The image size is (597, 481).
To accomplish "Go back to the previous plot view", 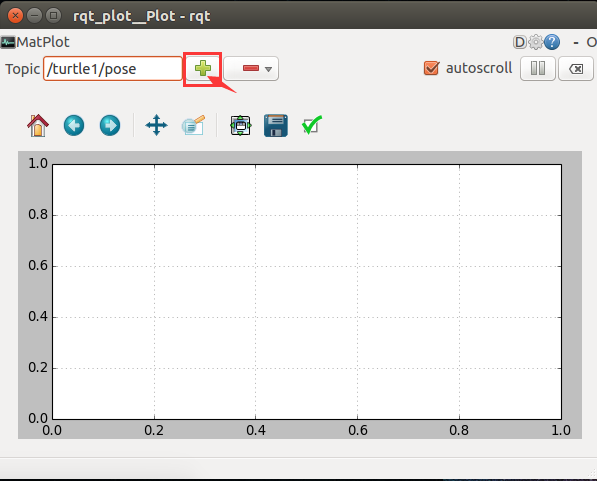I will pos(74,125).
